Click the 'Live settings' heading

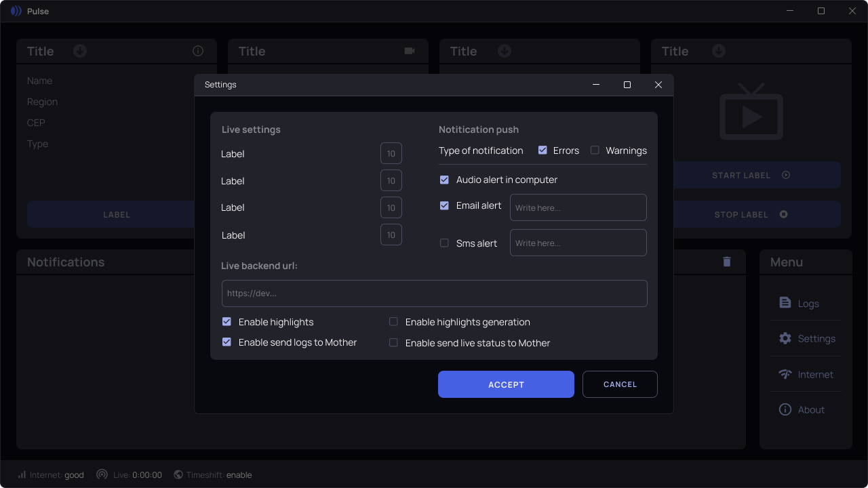tap(251, 129)
